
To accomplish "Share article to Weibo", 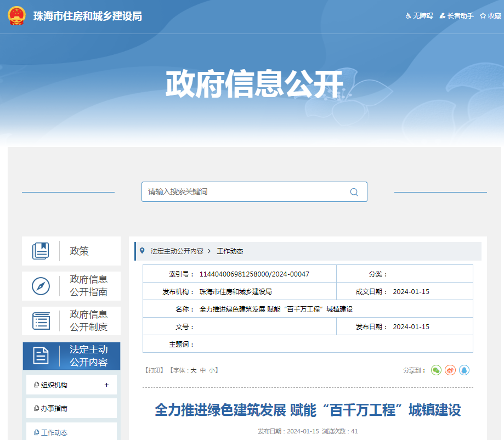I will (x=450, y=370).
